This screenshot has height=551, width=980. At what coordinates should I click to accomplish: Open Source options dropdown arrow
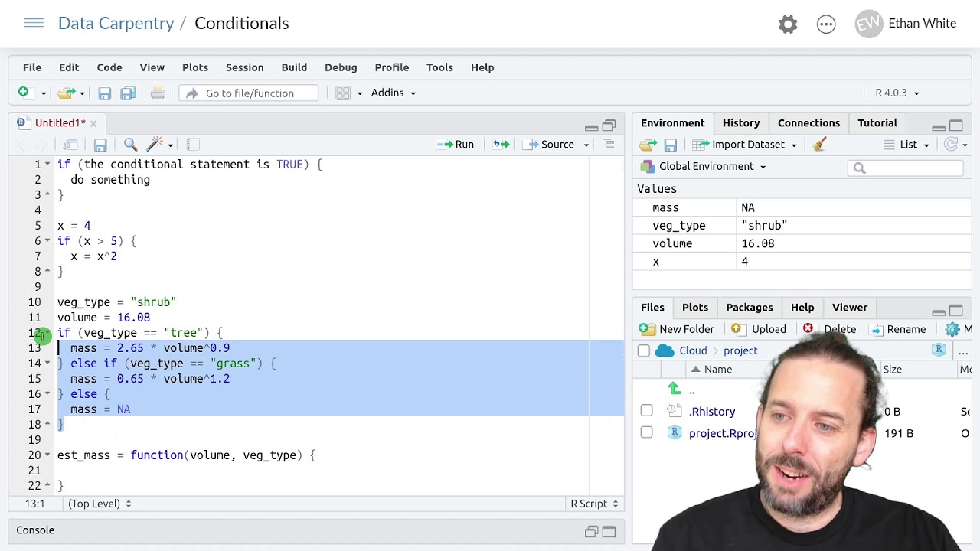586,145
